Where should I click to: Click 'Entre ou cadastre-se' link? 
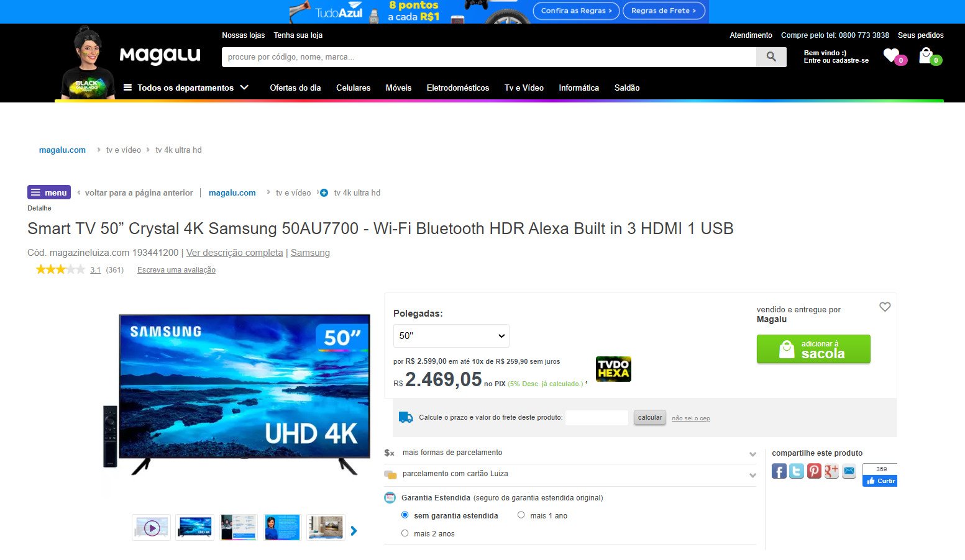point(836,60)
